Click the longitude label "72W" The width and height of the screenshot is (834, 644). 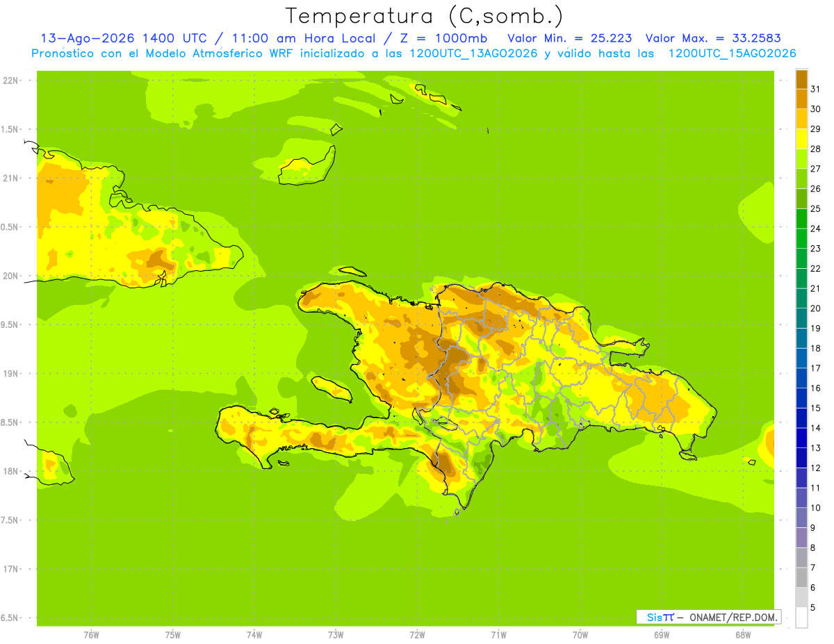(417, 635)
